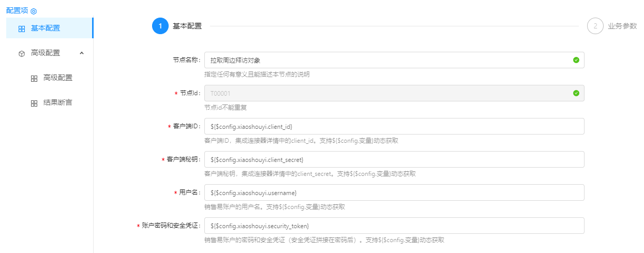
Task: Click into the 客户端ID input field
Action: pyautogui.click(x=394, y=126)
